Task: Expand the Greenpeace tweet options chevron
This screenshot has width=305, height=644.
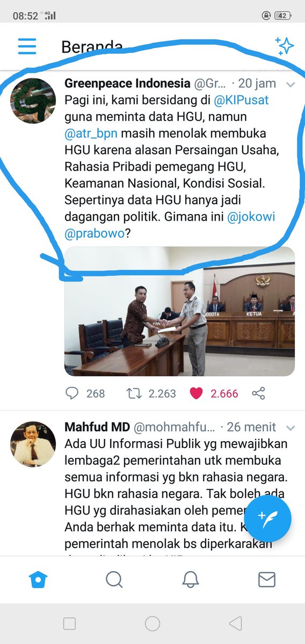Action: [x=290, y=84]
